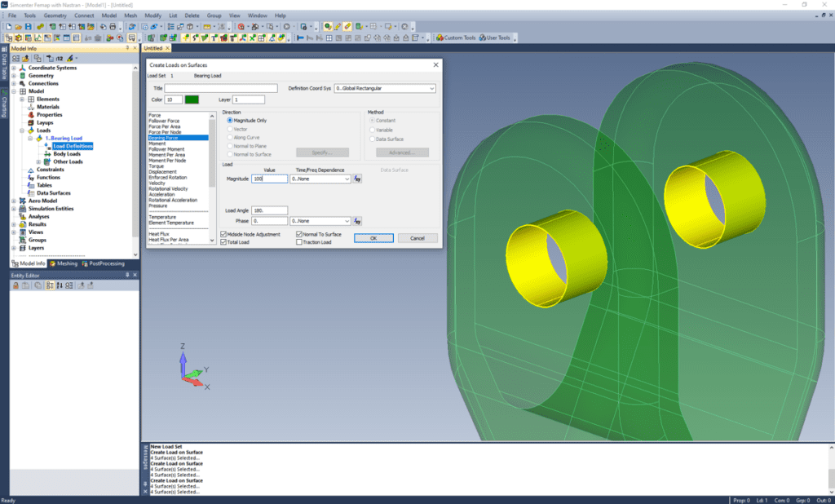The image size is (835, 504).
Task: Select the Print icon in the toolbar
Action: (113, 26)
